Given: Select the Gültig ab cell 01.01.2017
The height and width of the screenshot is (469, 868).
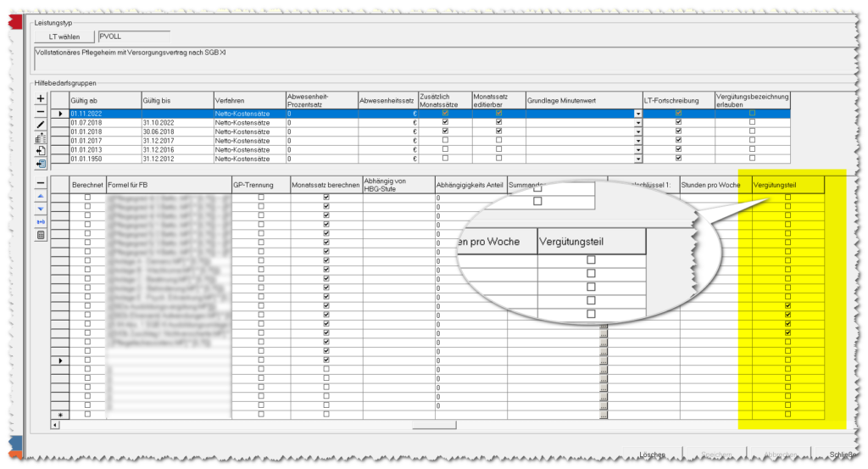Looking at the screenshot, I should pyautogui.click(x=105, y=141).
